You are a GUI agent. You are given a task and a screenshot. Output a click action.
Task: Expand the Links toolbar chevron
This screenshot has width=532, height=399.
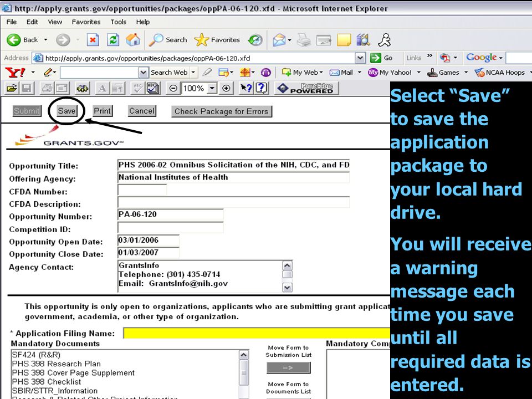click(429, 55)
